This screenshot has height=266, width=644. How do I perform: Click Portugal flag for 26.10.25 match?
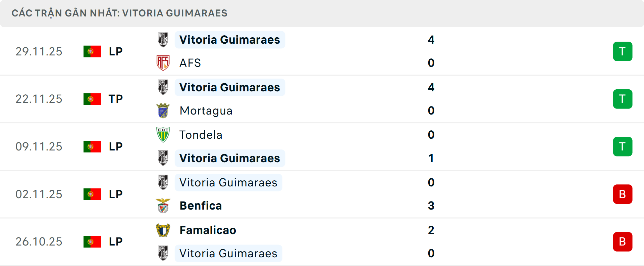[92, 242]
